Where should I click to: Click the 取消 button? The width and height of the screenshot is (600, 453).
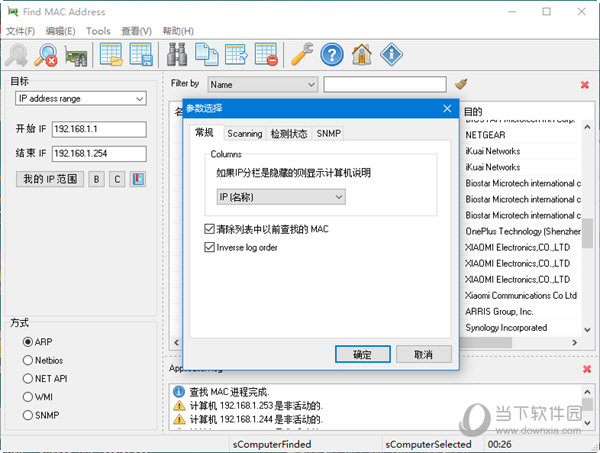coord(424,354)
